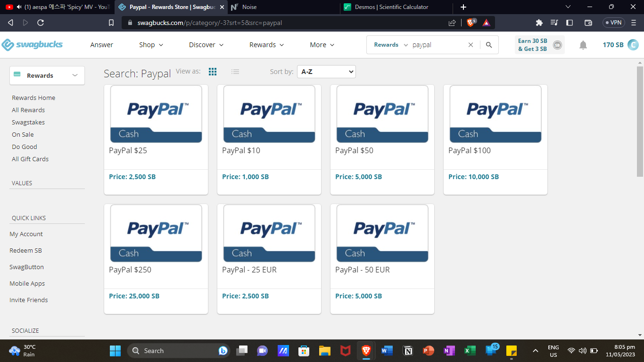Open the Answer navigation item
Viewport: 644px width, 362px height.
(x=102, y=45)
